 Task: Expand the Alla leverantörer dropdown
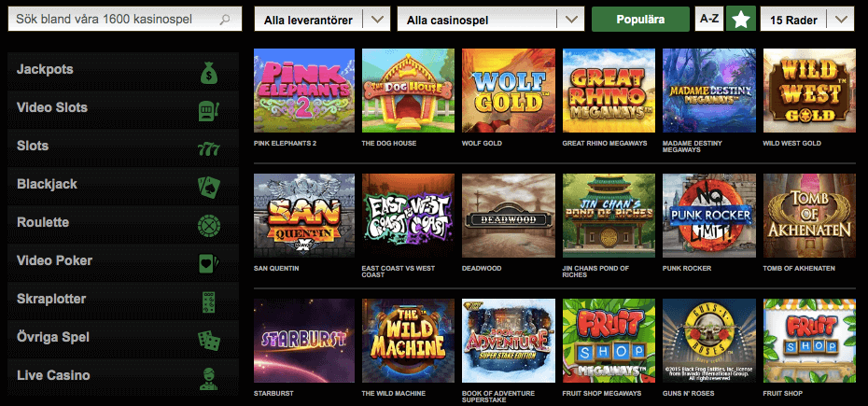tap(322, 20)
